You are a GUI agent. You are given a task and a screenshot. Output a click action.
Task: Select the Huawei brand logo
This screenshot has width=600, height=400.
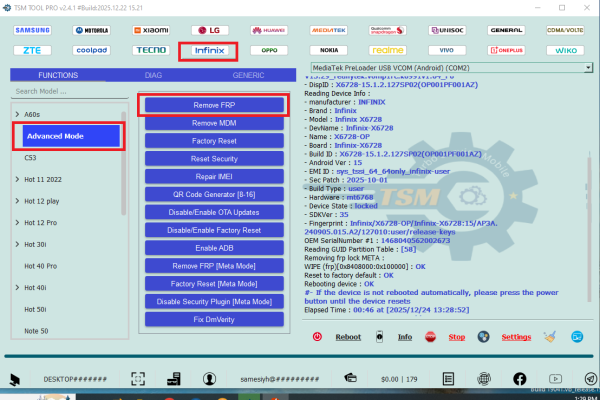[x=269, y=30]
